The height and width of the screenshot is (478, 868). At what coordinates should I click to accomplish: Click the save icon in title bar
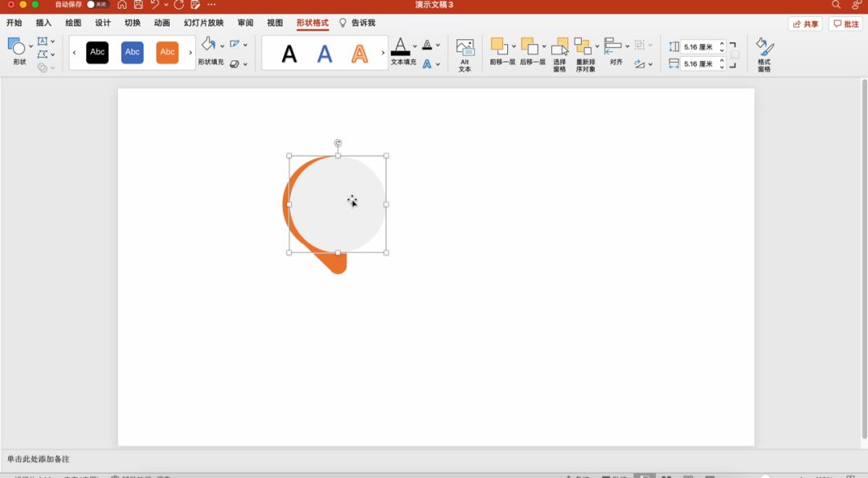[137, 5]
